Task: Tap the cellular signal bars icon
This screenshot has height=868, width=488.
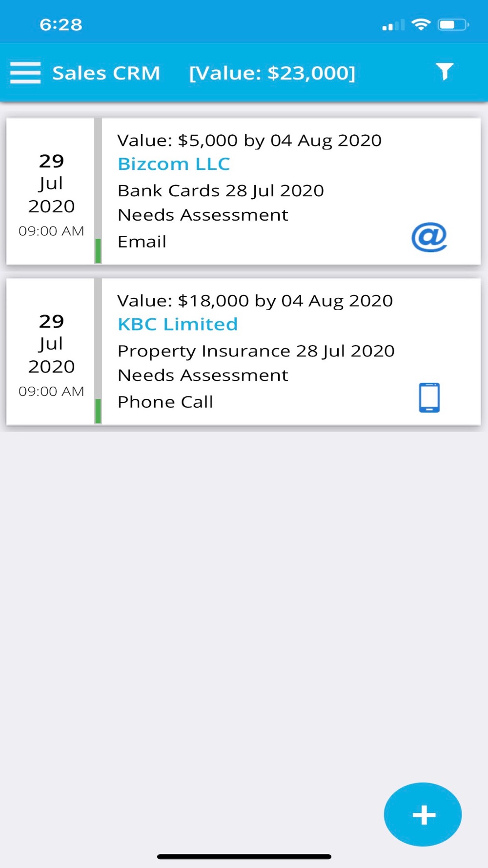Action: click(x=393, y=25)
